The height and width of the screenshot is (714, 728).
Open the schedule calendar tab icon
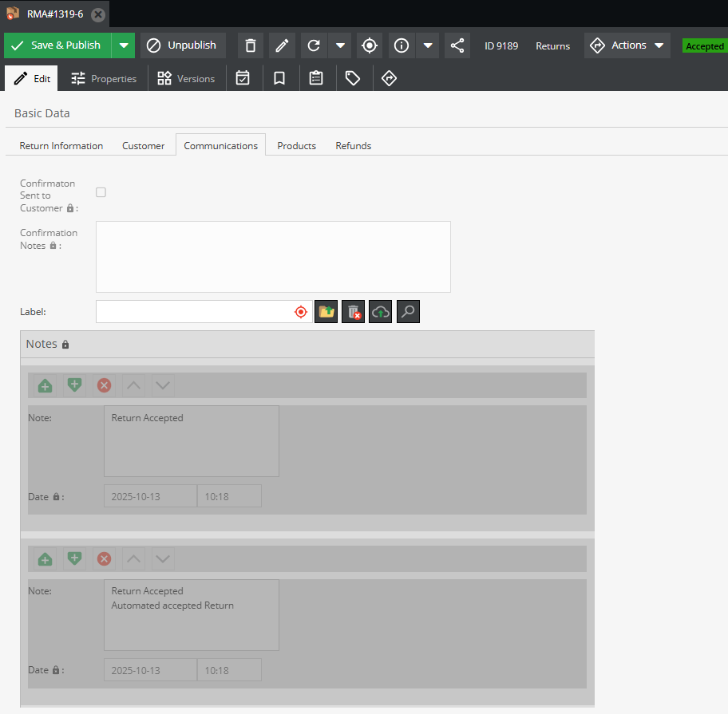click(x=243, y=78)
